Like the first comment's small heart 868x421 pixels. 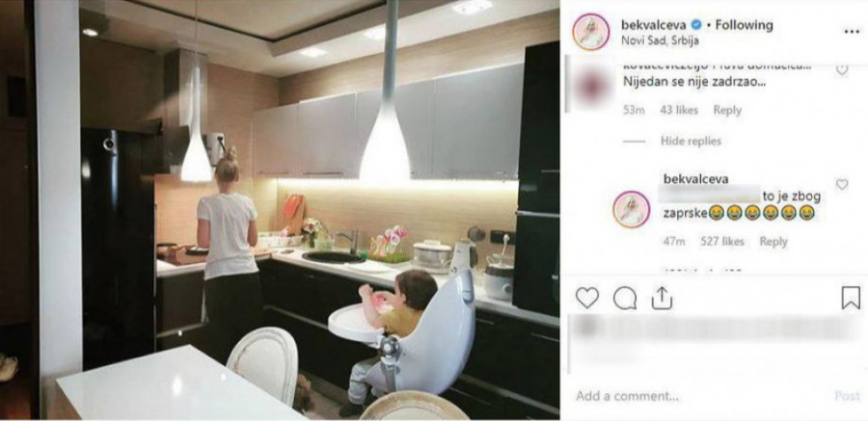point(841,69)
